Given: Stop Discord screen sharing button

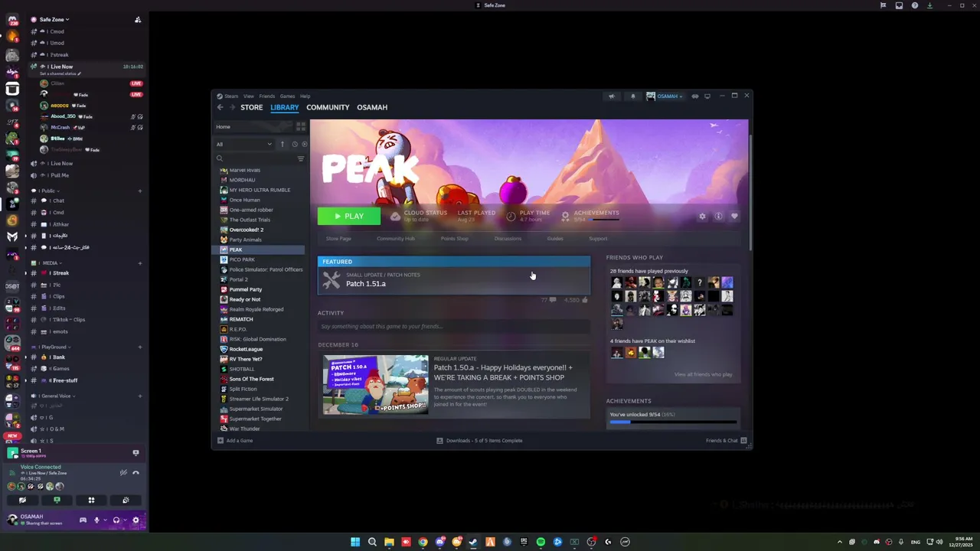Looking at the screenshot, I should (x=57, y=500).
